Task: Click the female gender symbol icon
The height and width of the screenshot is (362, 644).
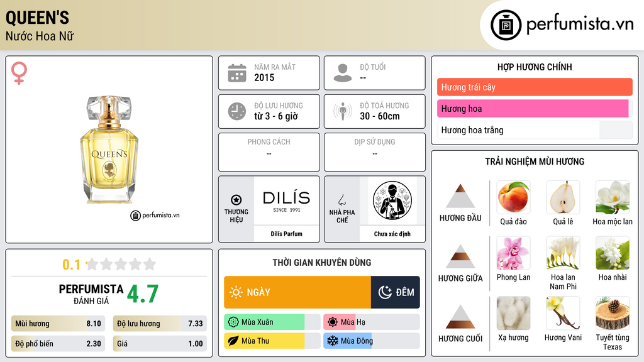Action: 19,73
